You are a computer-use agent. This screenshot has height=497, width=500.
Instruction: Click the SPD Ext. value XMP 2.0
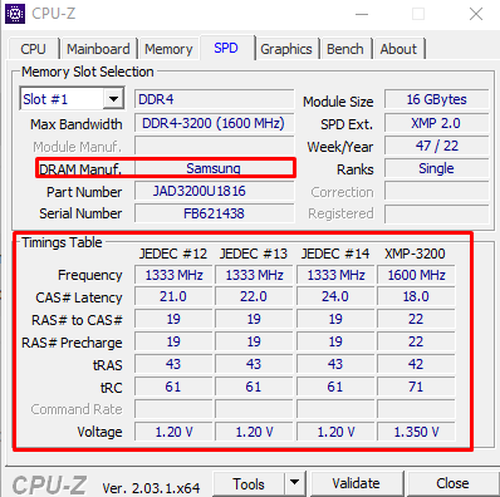click(436, 123)
